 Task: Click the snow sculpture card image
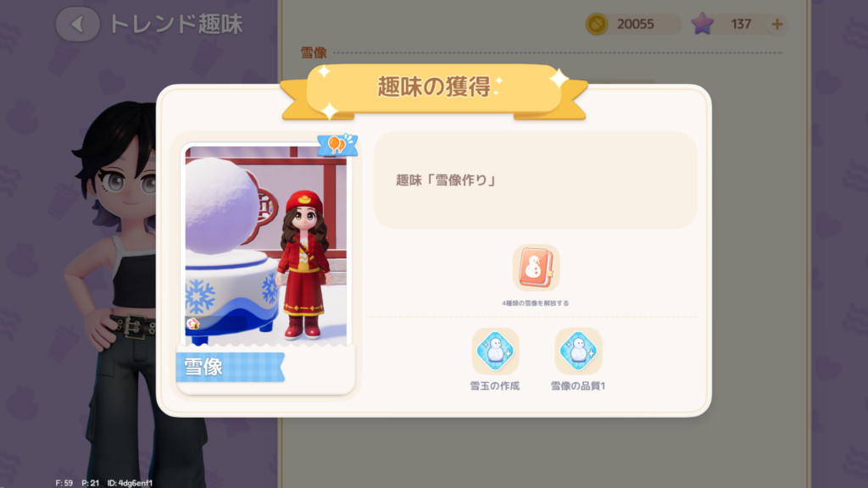pos(265,246)
